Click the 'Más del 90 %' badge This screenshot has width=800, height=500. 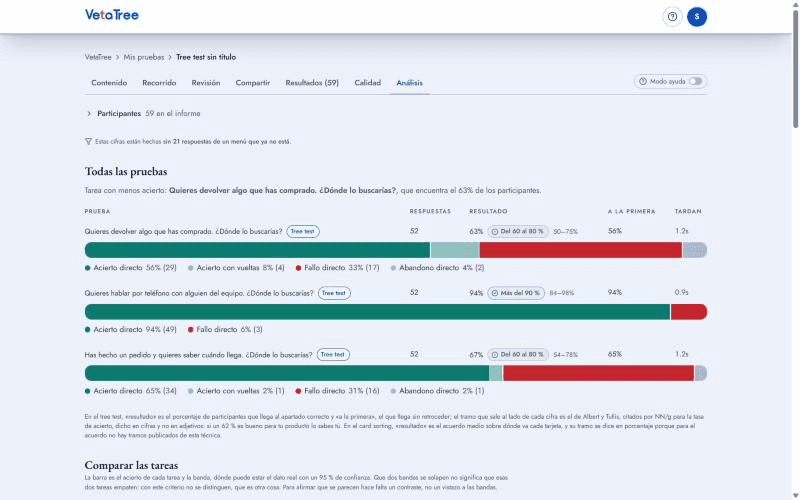click(x=516, y=293)
